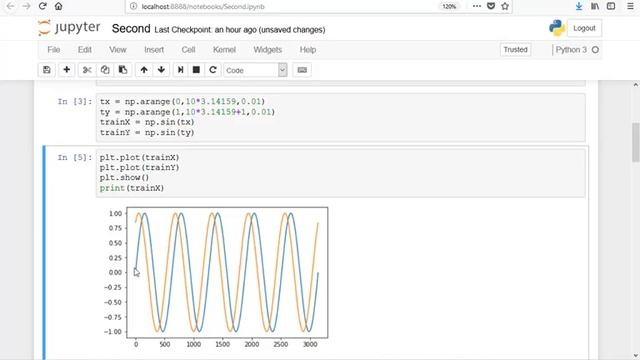The width and height of the screenshot is (640, 360).
Task: Interrupt the kernel stop icon
Action: (x=196, y=70)
